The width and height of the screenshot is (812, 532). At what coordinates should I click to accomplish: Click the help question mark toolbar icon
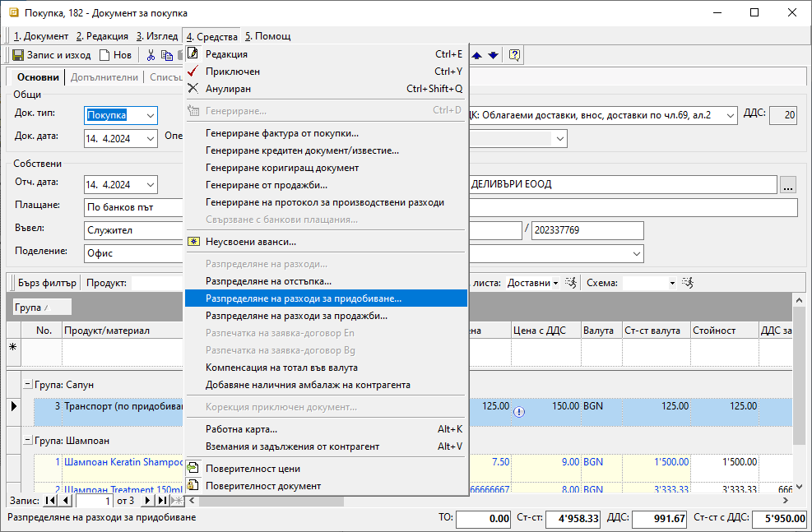[x=514, y=55]
